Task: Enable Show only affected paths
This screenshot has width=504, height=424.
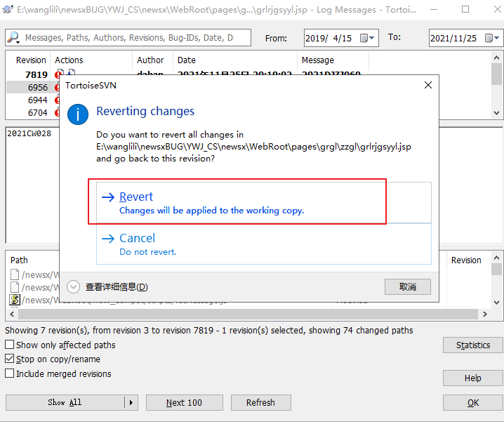Action: (x=10, y=345)
